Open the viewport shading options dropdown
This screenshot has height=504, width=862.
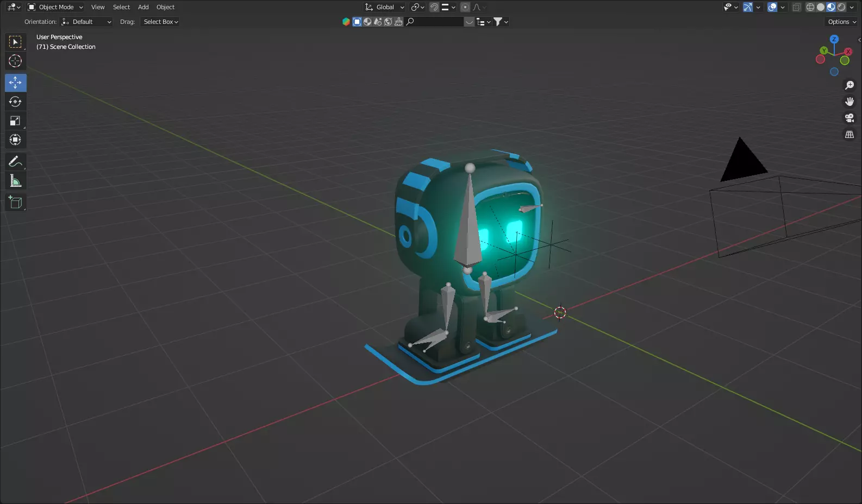852,7
